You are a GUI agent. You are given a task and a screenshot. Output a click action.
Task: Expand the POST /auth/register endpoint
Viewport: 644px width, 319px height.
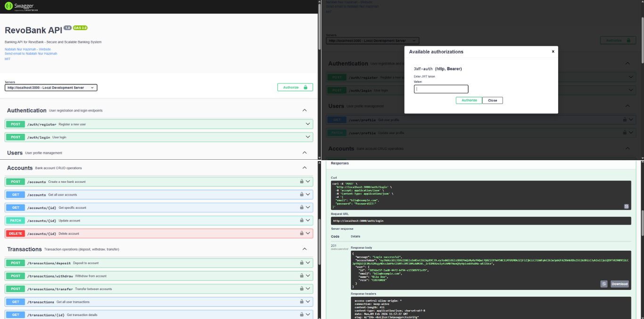click(158, 124)
